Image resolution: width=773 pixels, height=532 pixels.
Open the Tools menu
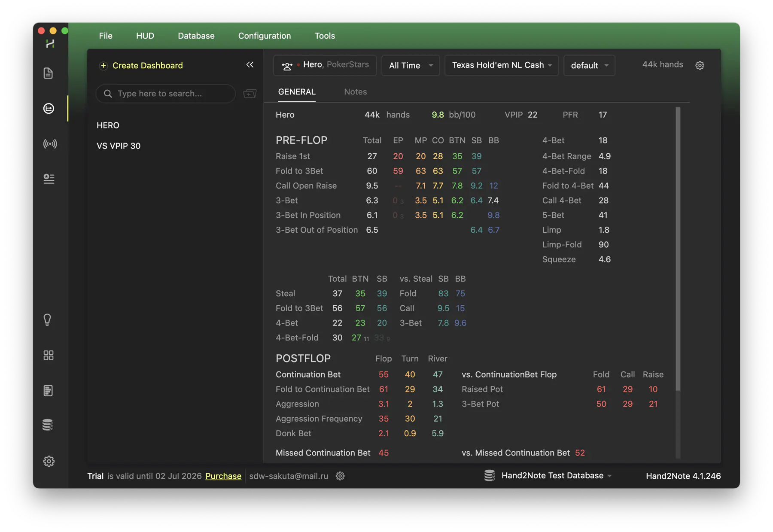[325, 36]
